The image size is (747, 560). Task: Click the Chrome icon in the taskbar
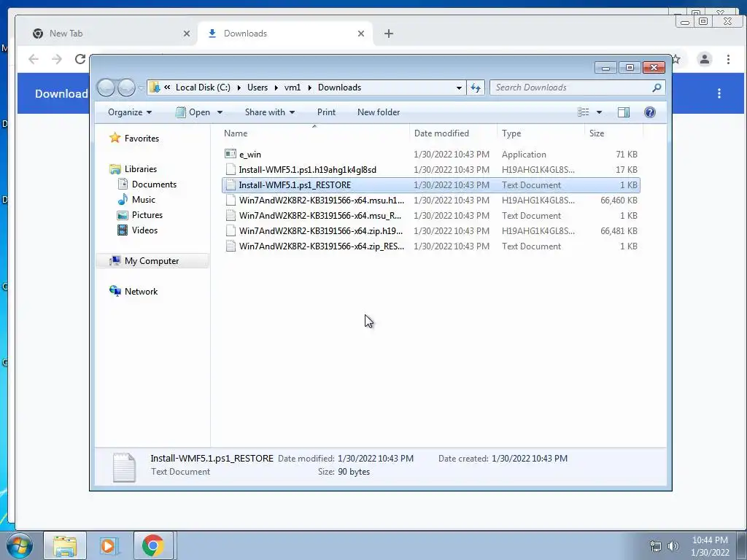152,545
